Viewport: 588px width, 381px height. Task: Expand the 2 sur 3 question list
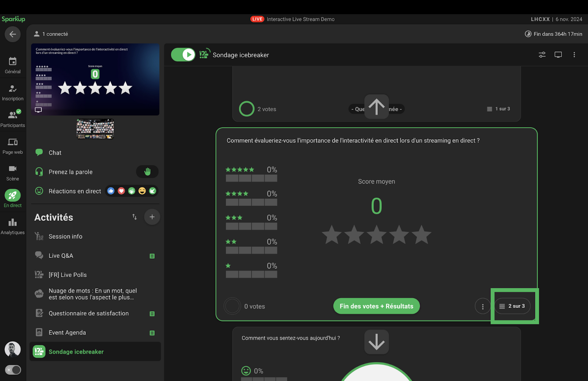(512, 306)
